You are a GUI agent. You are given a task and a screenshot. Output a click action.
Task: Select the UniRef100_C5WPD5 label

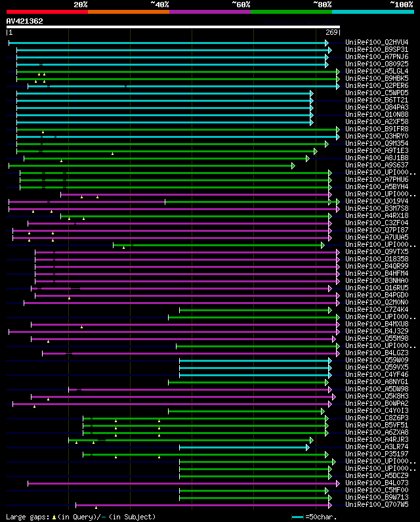click(x=377, y=93)
